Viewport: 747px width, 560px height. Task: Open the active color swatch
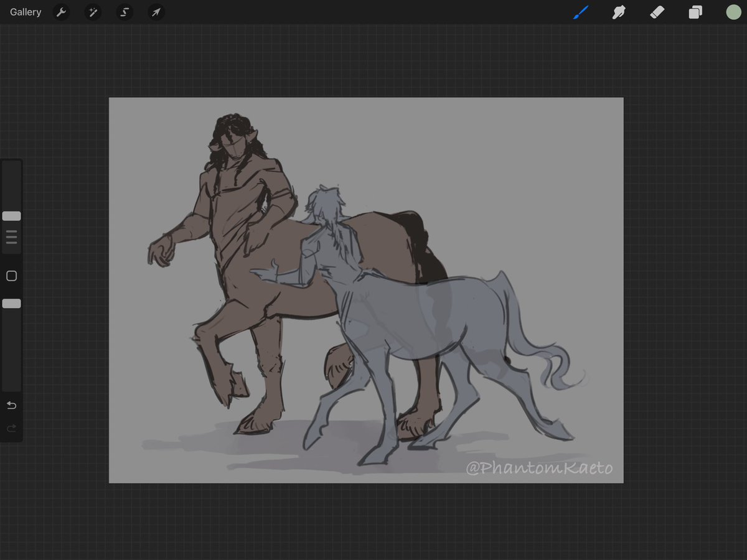[x=733, y=12]
